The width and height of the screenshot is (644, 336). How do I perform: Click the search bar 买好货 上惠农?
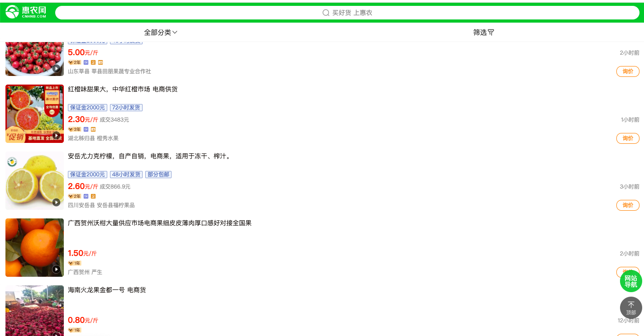(x=347, y=13)
